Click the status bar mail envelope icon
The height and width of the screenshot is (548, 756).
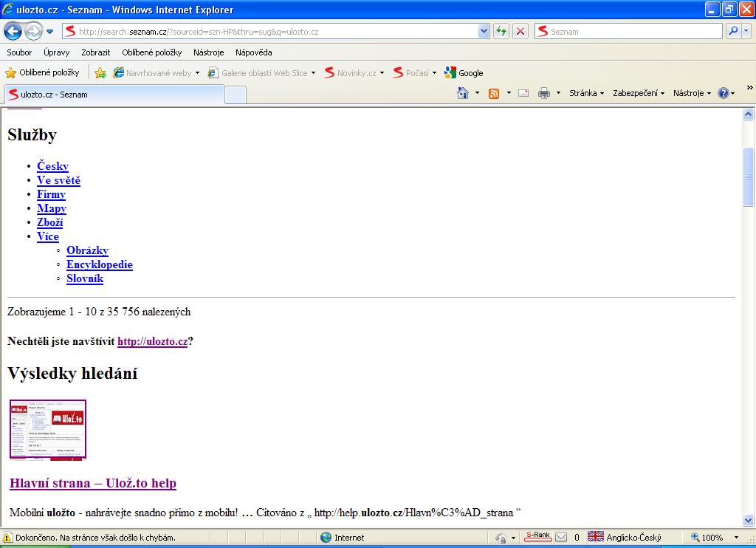(561, 537)
